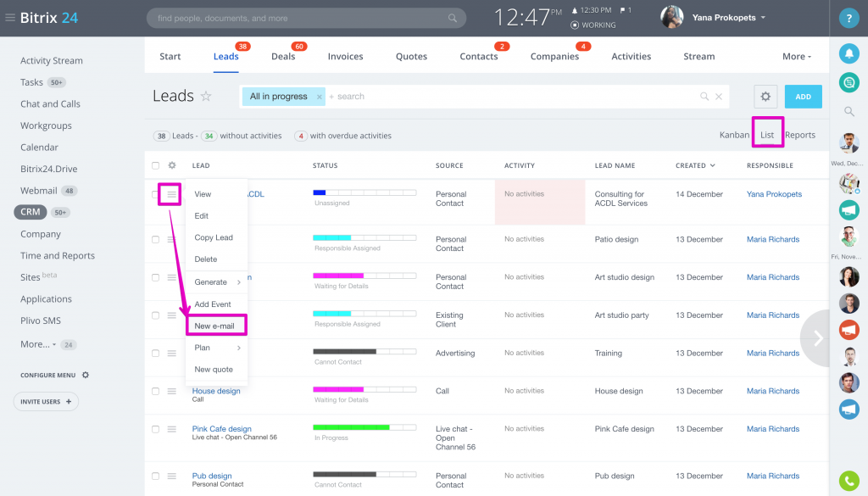Image resolution: width=868 pixels, height=496 pixels.
Task: Open the working status clock icon
Action: (575, 25)
